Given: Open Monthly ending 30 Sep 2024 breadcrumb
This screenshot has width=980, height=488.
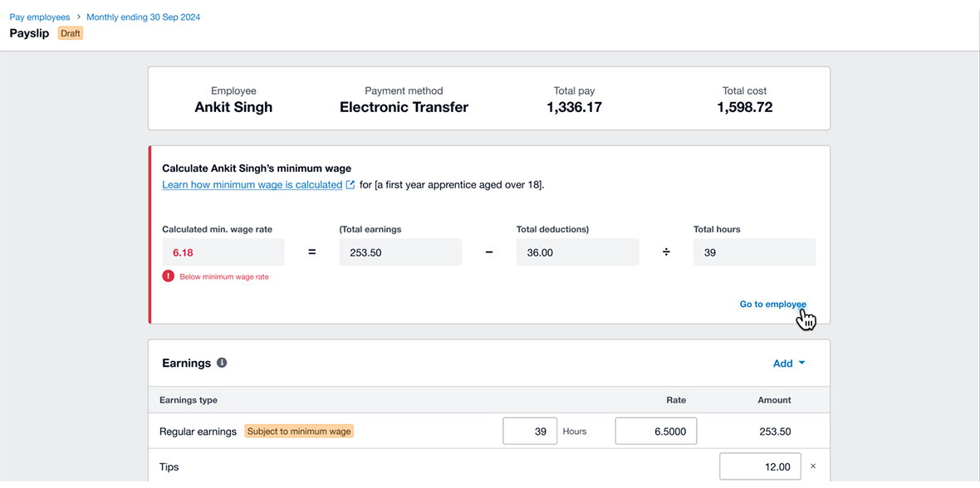Looking at the screenshot, I should (143, 17).
